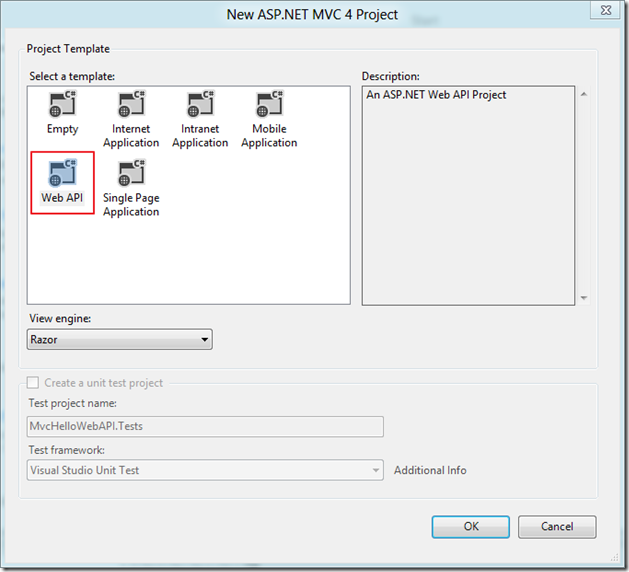629x572 pixels.
Task: Confirm with the OK button
Action: tap(471, 527)
